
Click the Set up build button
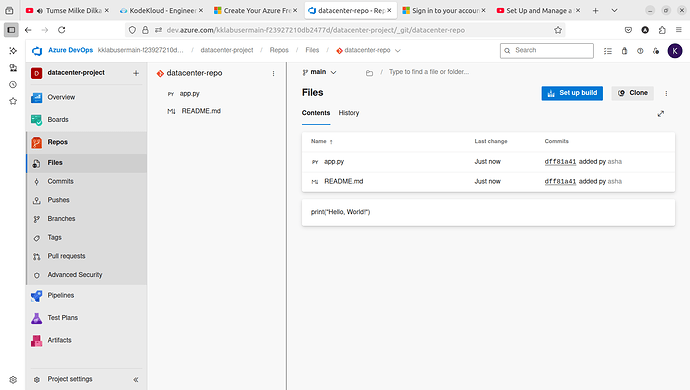coord(572,93)
